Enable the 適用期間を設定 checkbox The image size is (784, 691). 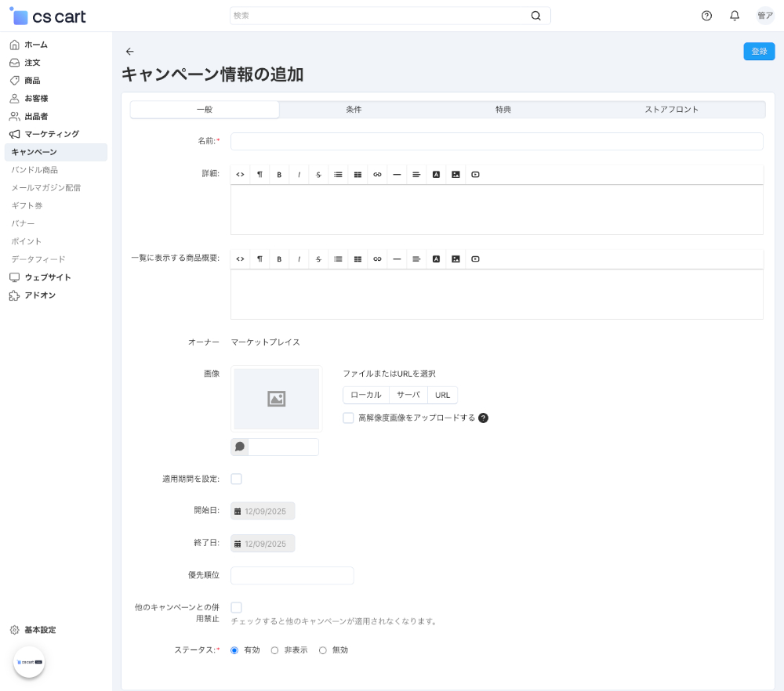(x=236, y=479)
